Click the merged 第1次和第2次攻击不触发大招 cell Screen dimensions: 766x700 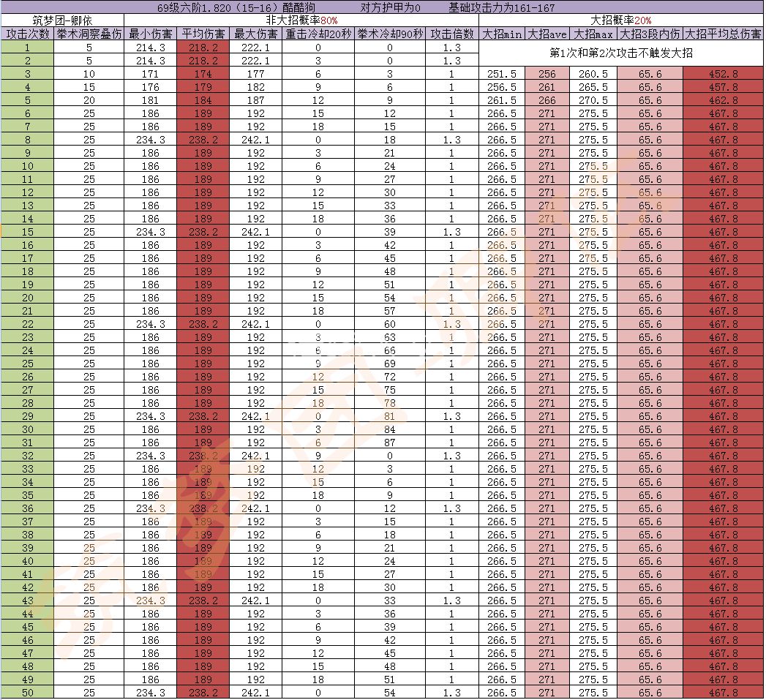tap(620, 54)
